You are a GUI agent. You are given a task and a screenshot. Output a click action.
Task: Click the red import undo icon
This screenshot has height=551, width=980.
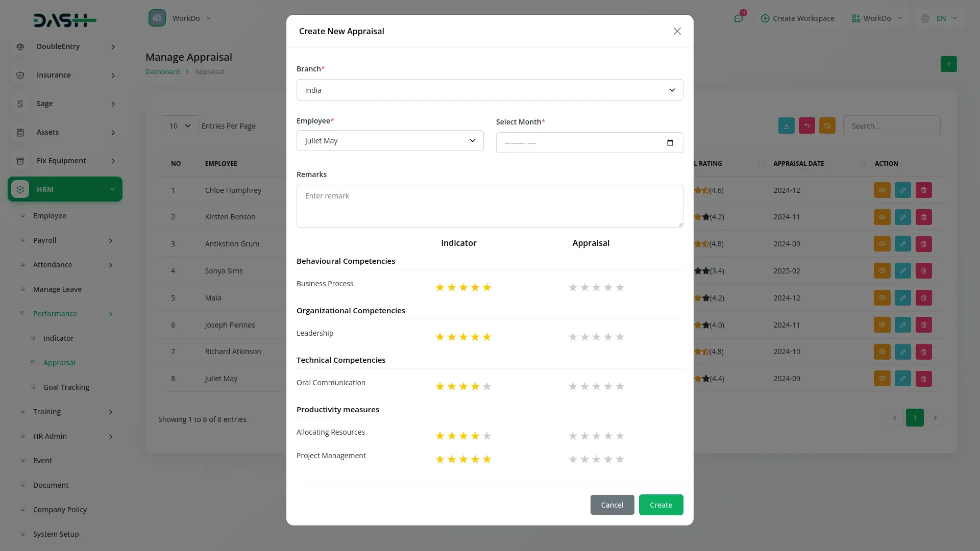[806, 126]
